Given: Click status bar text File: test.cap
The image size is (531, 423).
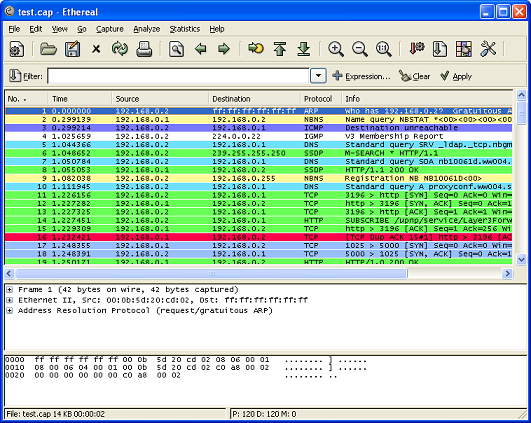Looking at the screenshot, I should click(56, 414).
